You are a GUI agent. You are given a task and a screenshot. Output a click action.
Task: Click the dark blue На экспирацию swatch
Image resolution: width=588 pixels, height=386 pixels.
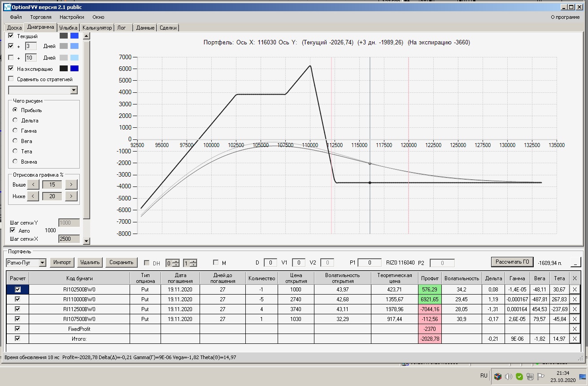point(74,69)
